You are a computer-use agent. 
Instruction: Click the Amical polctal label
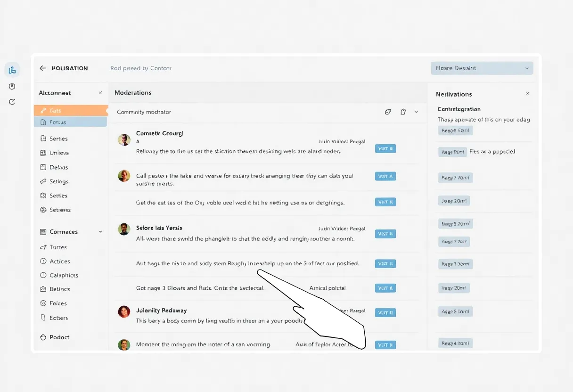tap(327, 288)
